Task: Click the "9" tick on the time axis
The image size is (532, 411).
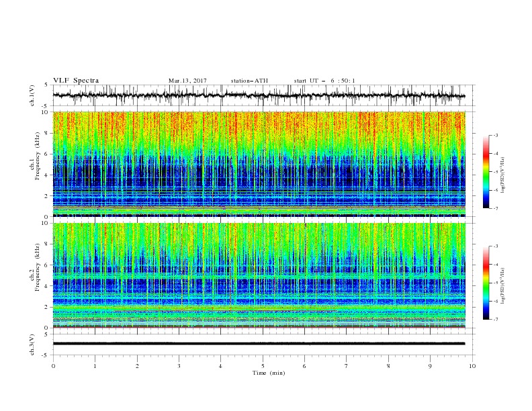Action: (x=430, y=366)
